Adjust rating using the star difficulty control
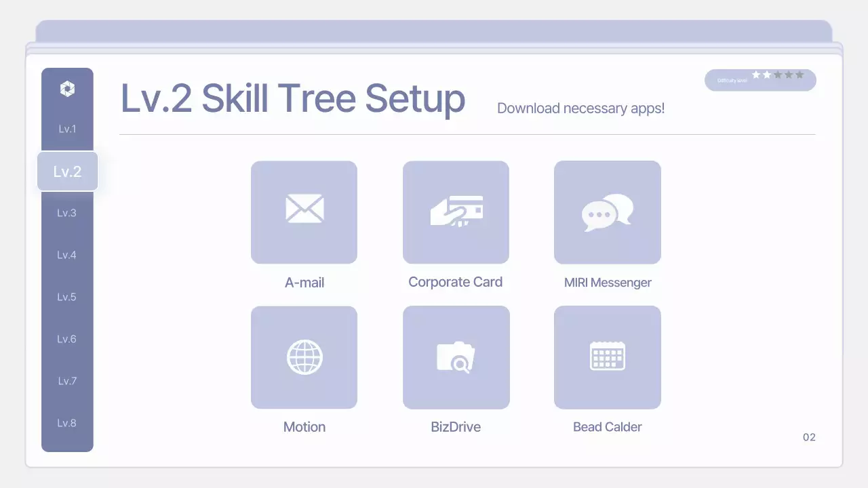Image resolution: width=868 pixels, height=488 pixels. (759, 80)
